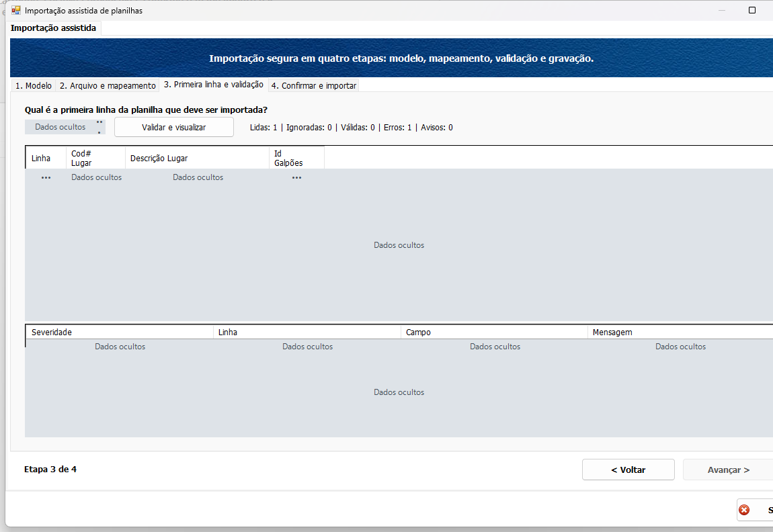Click the Validar e visualizar button

click(x=174, y=127)
